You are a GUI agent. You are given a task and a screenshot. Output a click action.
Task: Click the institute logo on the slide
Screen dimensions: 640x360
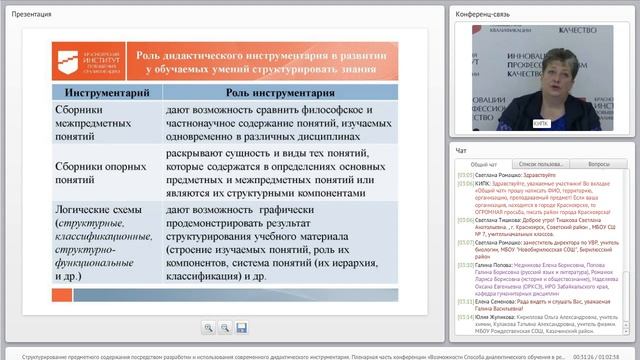89,61
